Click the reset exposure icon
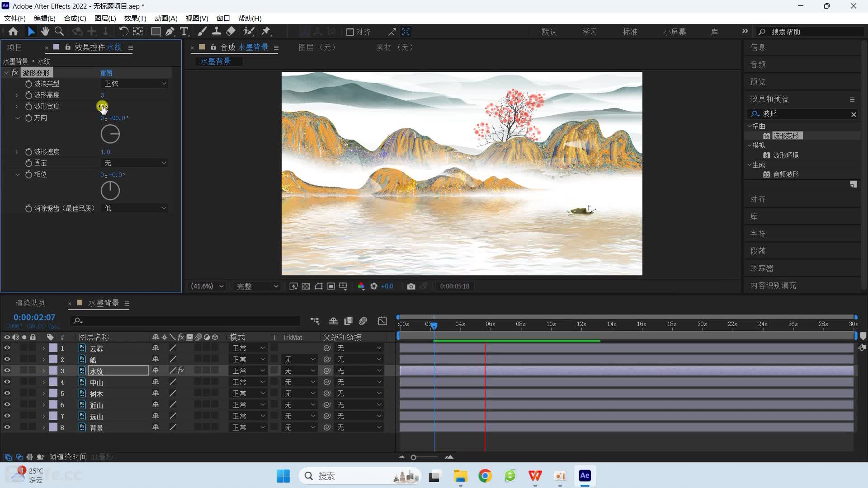This screenshot has width=868, height=488. tap(374, 286)
